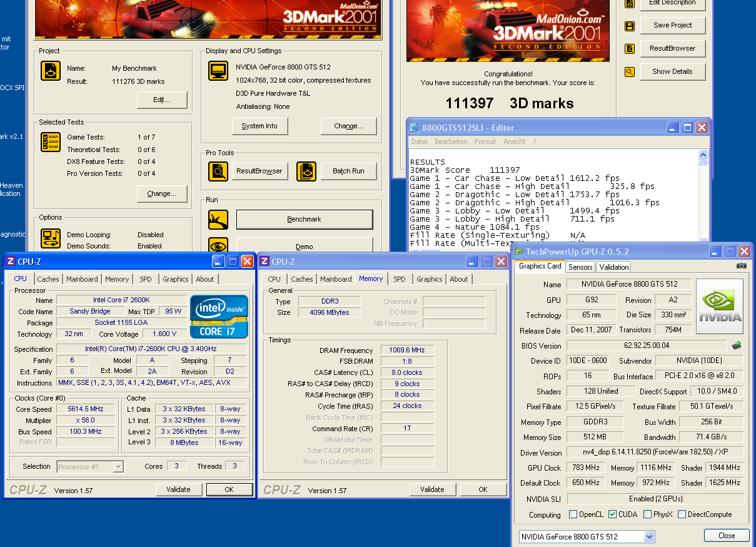Click the BIOS save chip icon in GPU-Z
The height and width of the screenshot is (547, 756).
coord(737,345)
